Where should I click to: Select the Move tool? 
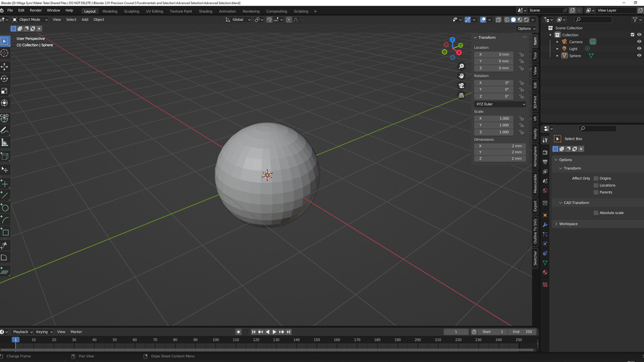click(x=4, y=67)
